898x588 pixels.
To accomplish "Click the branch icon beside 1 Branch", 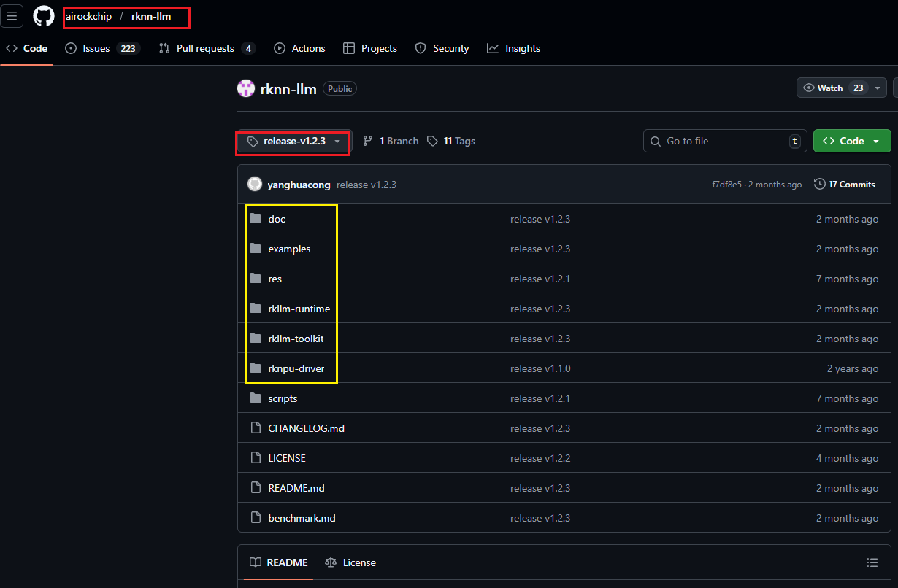I will (x=368, y=141).
